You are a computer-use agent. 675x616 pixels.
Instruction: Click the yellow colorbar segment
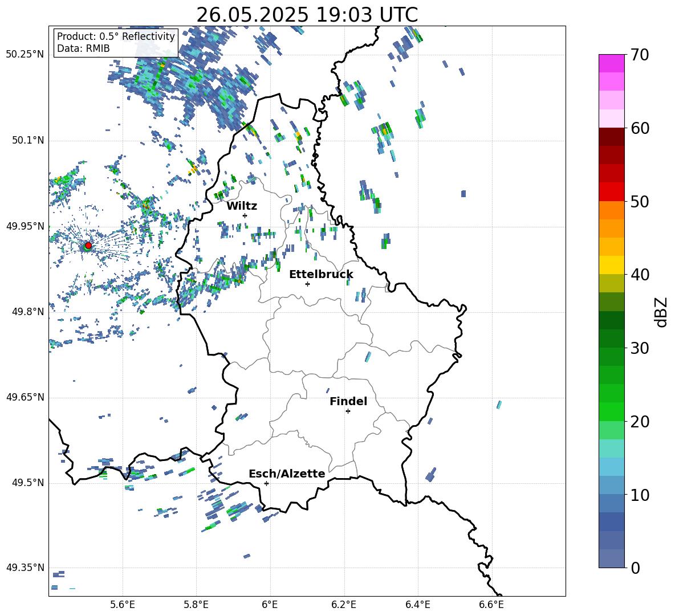pos(611,265)
